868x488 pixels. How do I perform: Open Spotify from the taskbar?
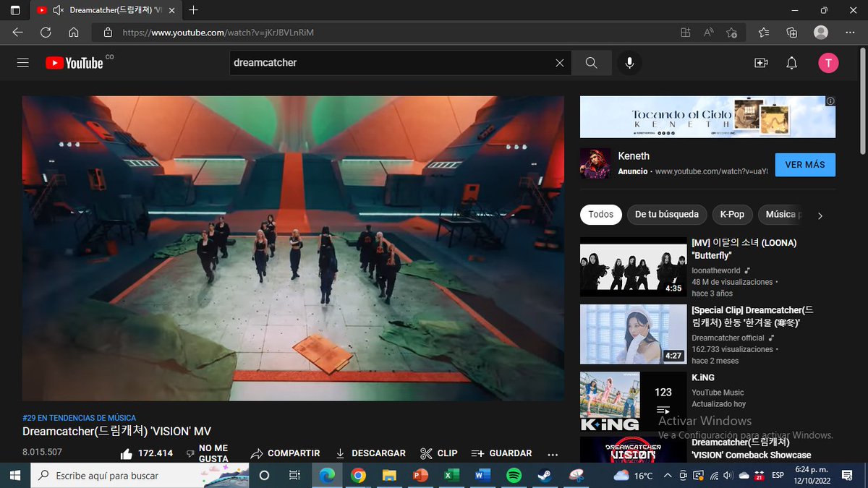click(x=514, y=475)
